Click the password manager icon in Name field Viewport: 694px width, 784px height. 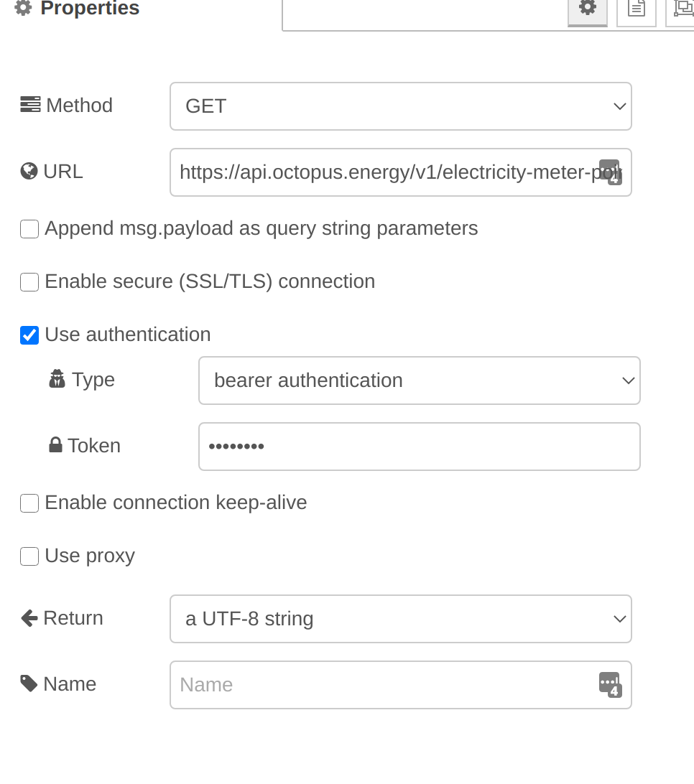coord(611,684)
